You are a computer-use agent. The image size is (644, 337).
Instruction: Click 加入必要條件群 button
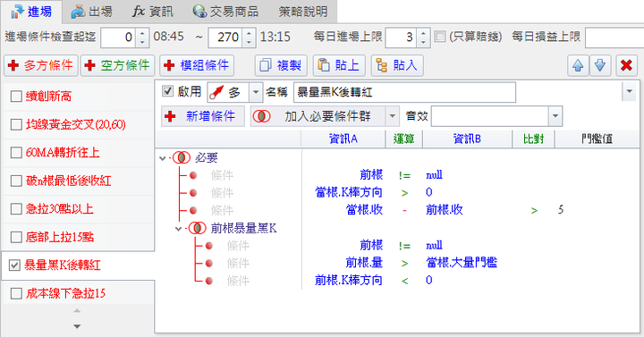point(318,116)
